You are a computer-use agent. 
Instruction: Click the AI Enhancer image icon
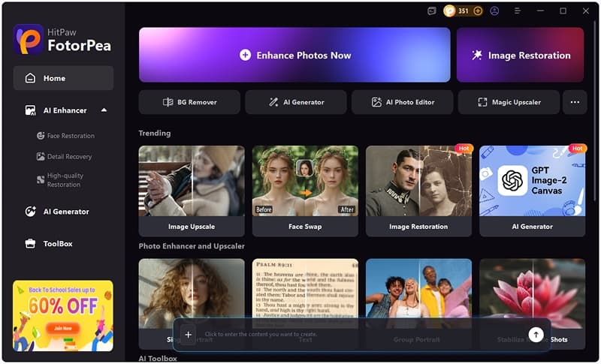click(x=30, y=110)
